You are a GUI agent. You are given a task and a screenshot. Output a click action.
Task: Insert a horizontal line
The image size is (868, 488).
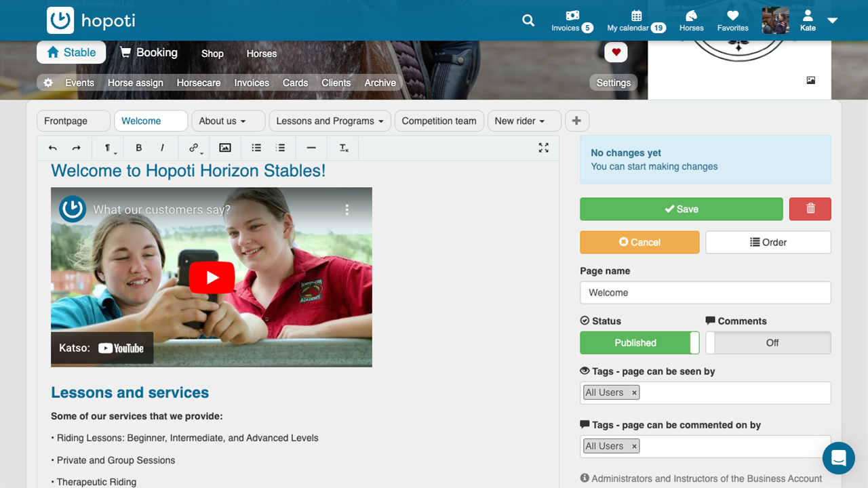pos(311,148)
